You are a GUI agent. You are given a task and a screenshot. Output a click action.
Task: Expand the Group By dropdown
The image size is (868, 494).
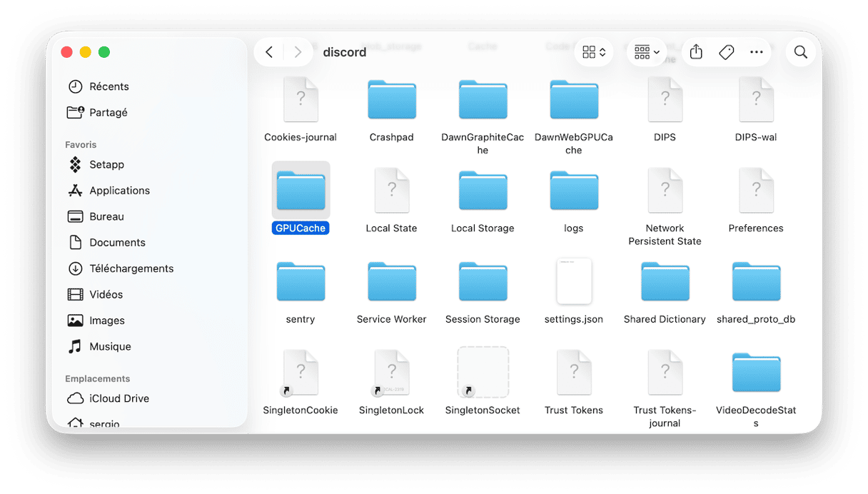coord(646,52)
